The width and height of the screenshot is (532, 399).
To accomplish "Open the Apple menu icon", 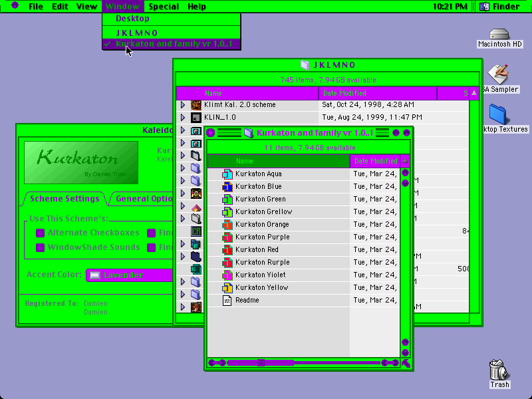I will [x=15, y=5].
